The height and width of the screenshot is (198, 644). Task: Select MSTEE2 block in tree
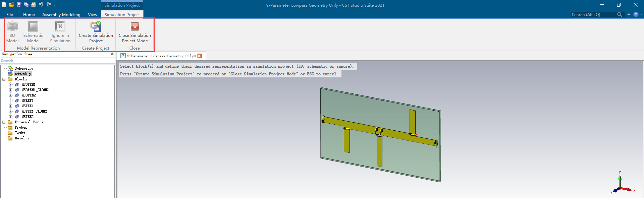click(28, 117)
